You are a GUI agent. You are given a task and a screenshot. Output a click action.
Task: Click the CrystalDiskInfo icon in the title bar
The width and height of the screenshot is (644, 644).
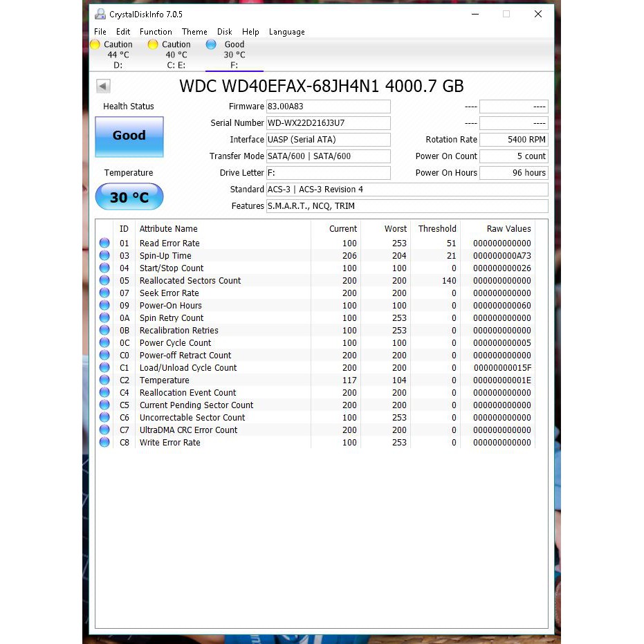100,14
